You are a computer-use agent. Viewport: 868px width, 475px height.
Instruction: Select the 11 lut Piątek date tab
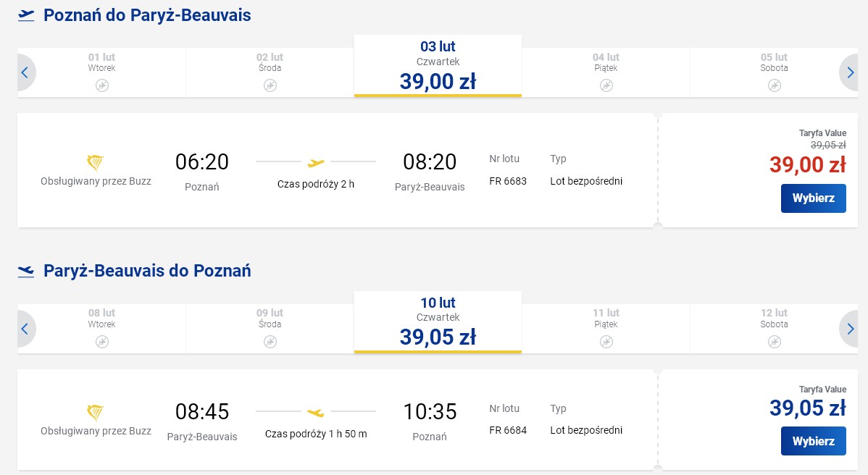click(606, 329)
